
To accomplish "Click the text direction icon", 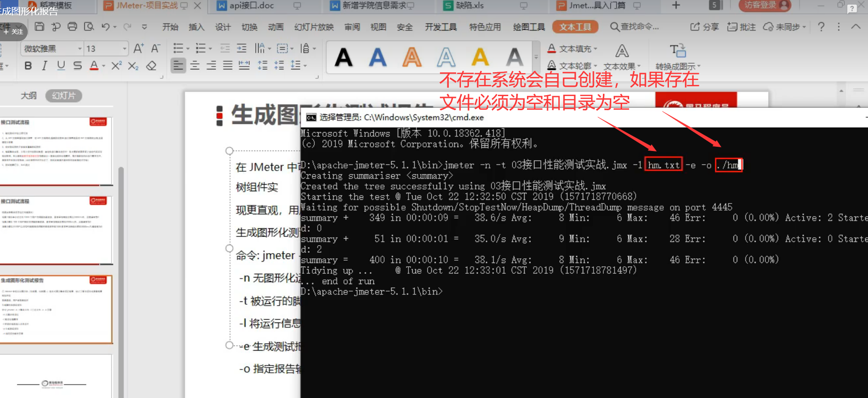I will (x=260, y=48).
